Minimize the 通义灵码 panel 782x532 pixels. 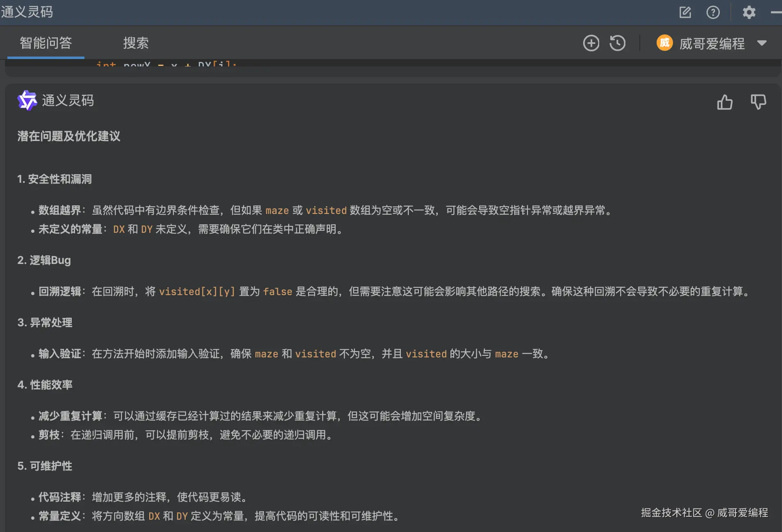click(776, 12)
